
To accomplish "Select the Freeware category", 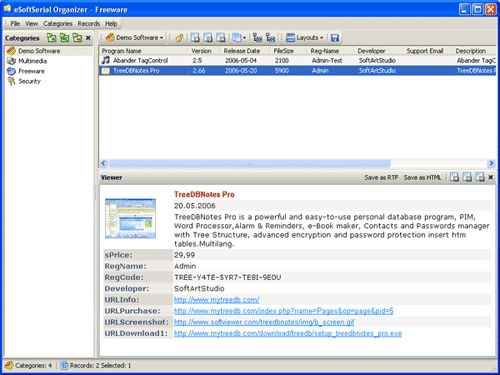I will (x=31, y=71).
